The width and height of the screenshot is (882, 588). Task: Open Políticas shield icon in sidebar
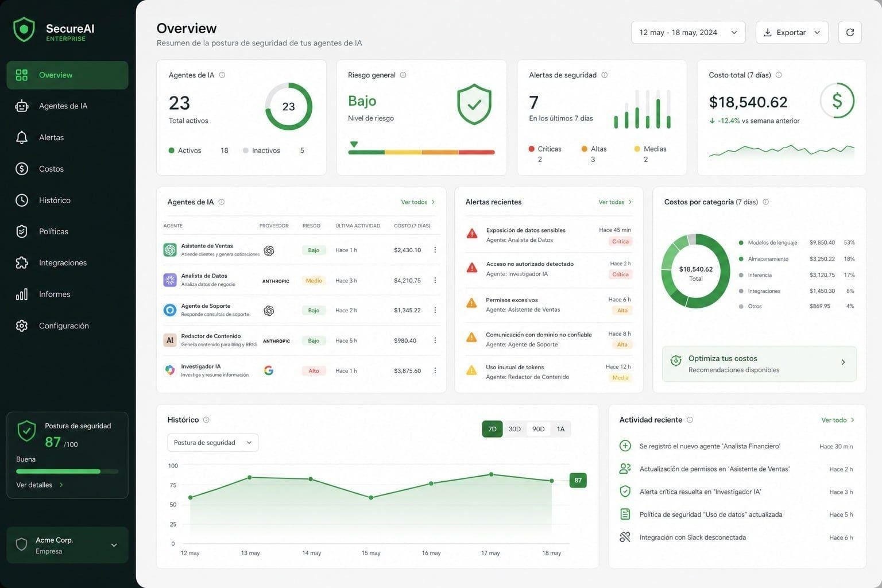coord(22,231)
